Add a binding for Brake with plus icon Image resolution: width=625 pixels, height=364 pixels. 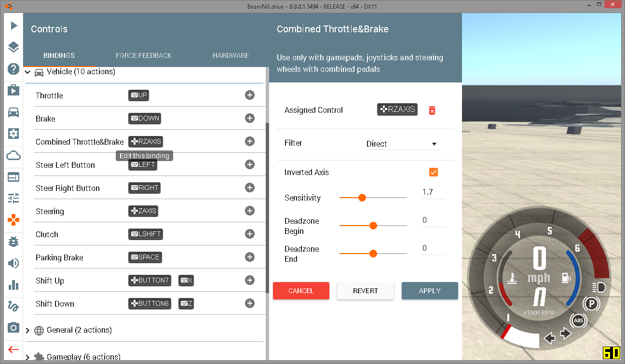pos(250,118)
